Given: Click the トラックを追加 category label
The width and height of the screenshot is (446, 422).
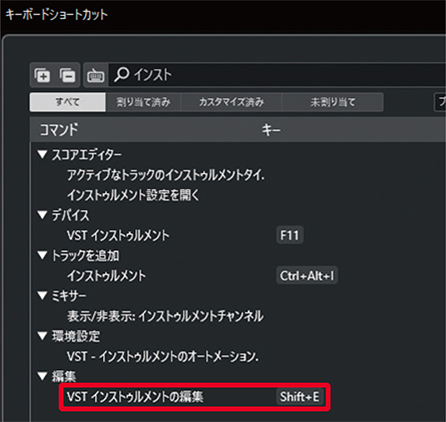Looking at the screenshot, I should pos(85,256).
